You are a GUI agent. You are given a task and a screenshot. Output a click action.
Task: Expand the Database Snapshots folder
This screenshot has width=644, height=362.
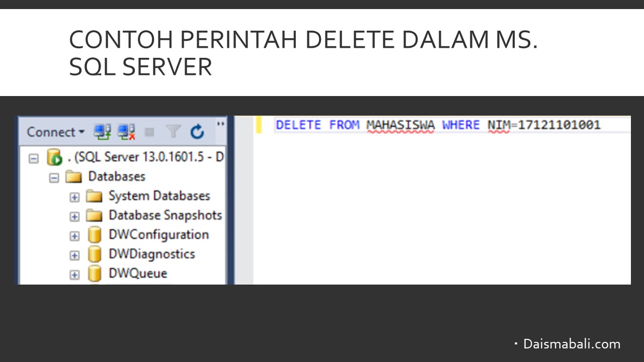pyautogui.click(x=74, y=217)
